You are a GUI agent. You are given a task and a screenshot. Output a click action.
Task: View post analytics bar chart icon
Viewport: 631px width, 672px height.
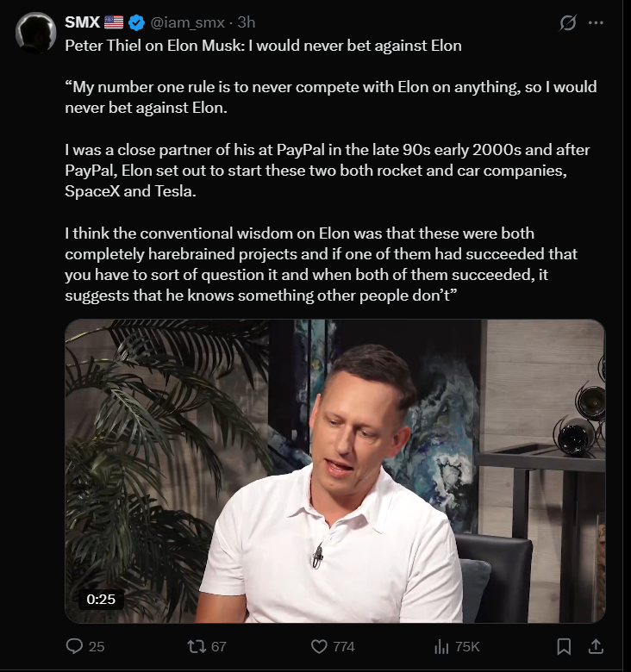tap(442, 646)
